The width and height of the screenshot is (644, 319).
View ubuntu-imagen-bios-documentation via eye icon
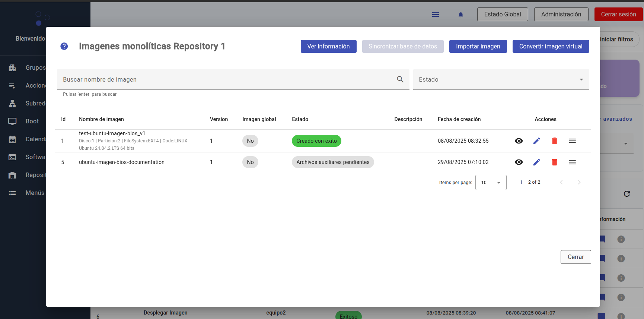coord(519,162)
